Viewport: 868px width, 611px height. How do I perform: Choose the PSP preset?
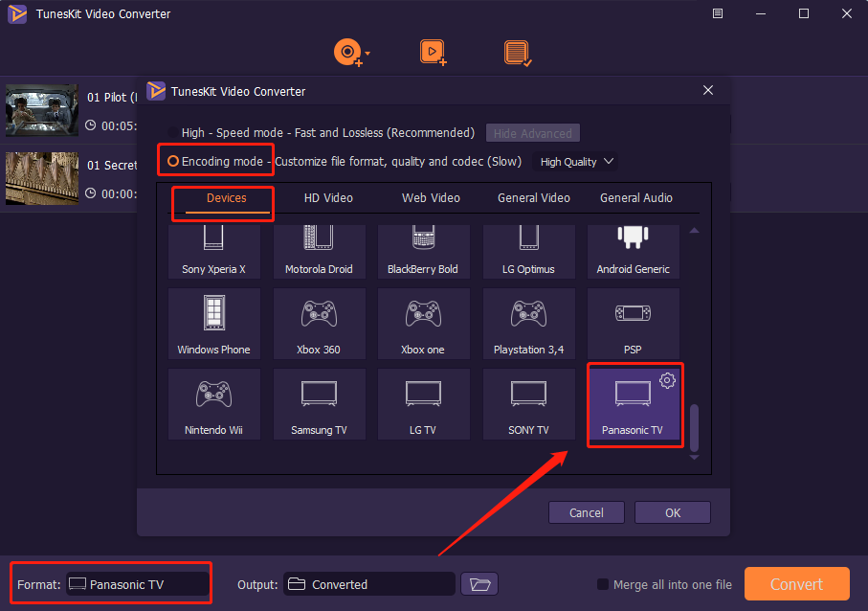[634, 324]
